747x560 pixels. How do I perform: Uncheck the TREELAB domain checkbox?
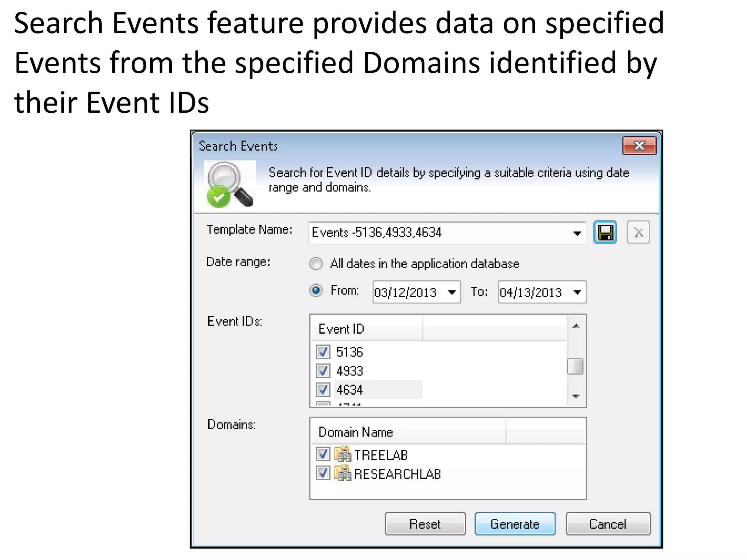(323, 454)
